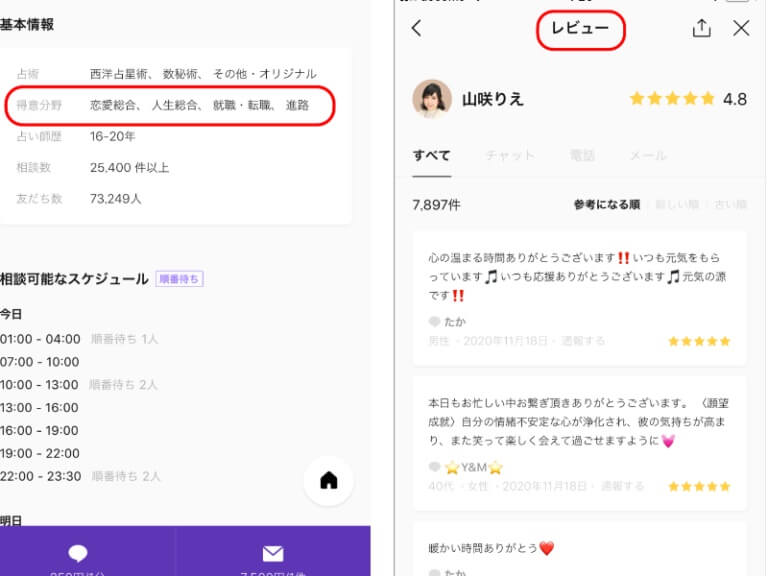Tap 通報する on Y&M review

(625, 487)
